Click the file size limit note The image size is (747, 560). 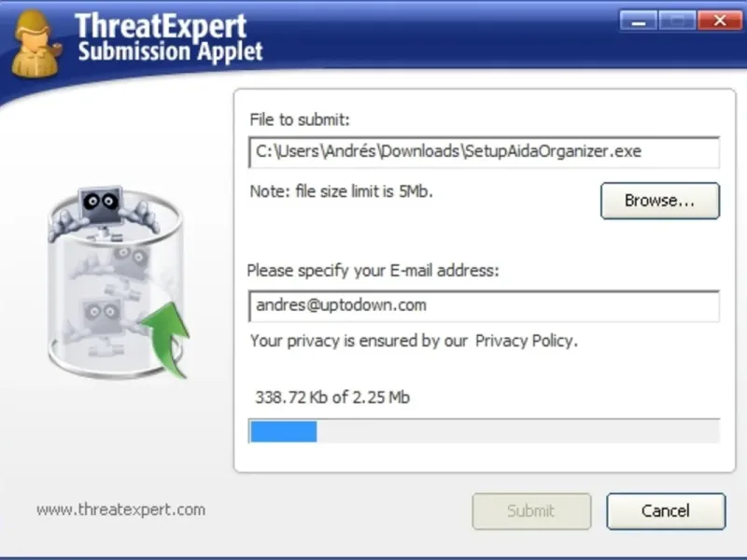[341, 191]
